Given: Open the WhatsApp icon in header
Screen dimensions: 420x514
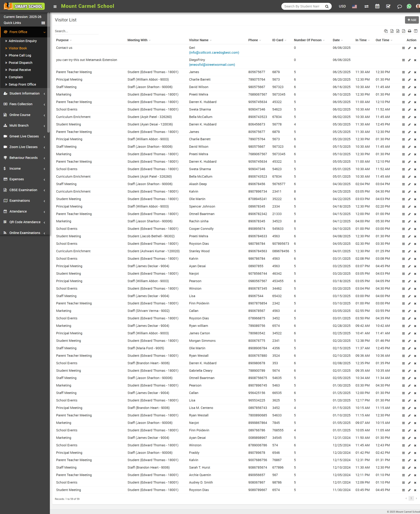Looking at the screenshot, I should point(409,6).
